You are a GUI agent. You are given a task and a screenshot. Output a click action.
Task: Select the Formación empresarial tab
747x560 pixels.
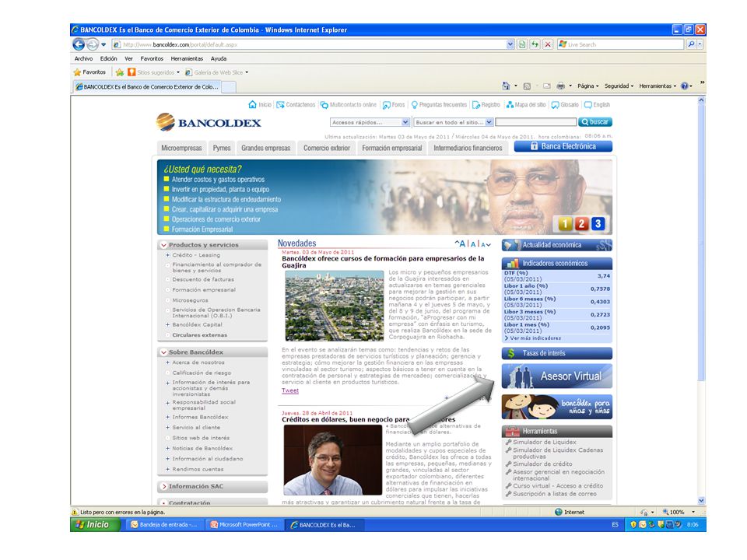[391, 148]
